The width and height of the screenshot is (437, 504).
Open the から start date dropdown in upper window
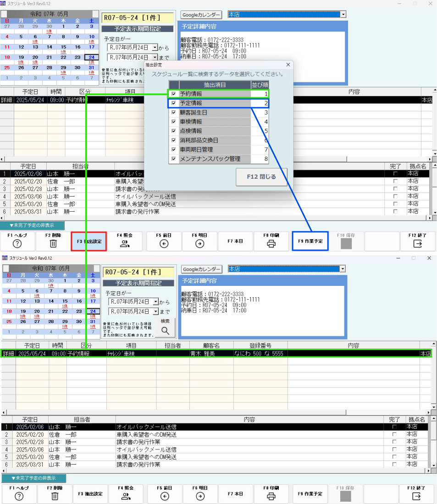point(155,48)
